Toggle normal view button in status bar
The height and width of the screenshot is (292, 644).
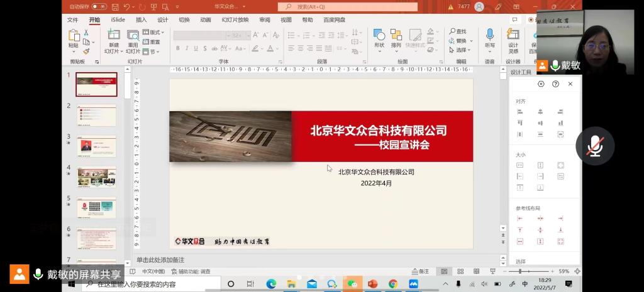[x=444, y=271]
